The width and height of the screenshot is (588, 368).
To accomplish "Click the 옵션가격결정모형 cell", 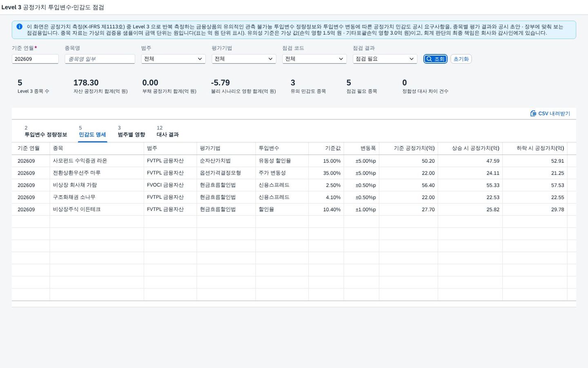I will click(226, 173).
